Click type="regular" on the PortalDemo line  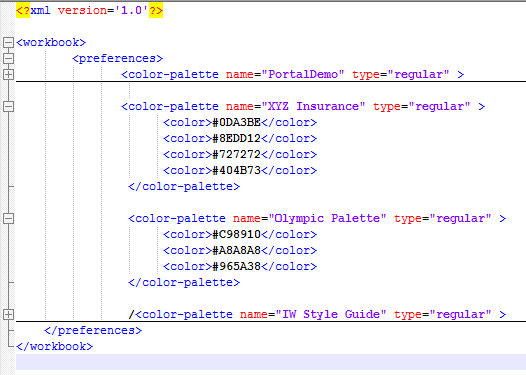[401, 74]
